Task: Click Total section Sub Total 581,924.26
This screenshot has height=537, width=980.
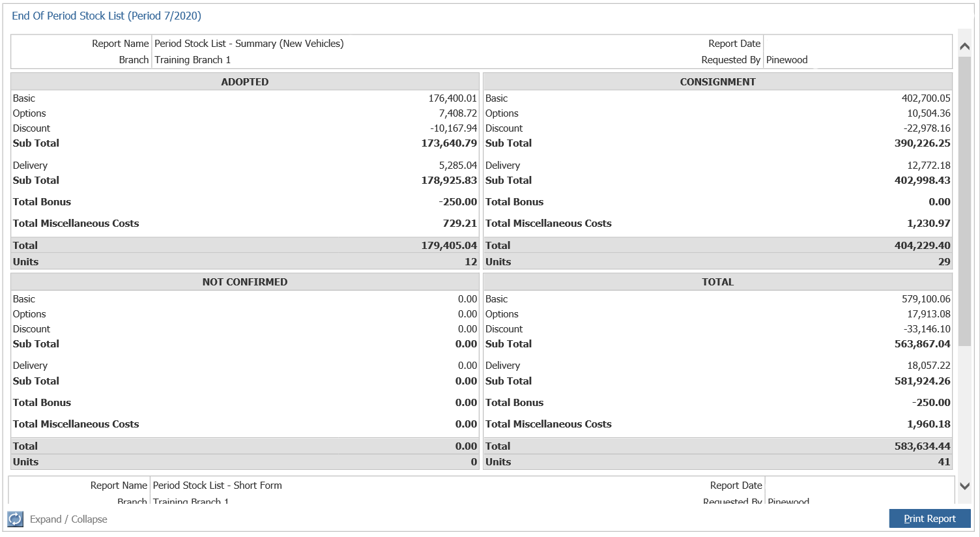Action: point(922,381)
